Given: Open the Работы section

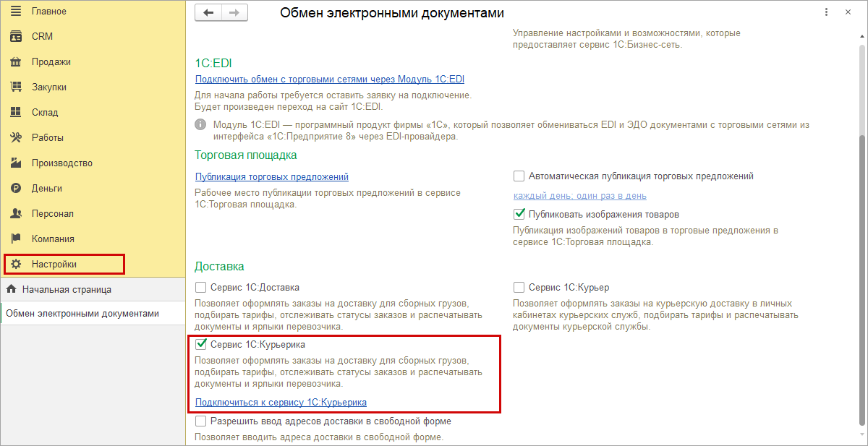Looking at the screenshot, I should click(x=93, y=137).
